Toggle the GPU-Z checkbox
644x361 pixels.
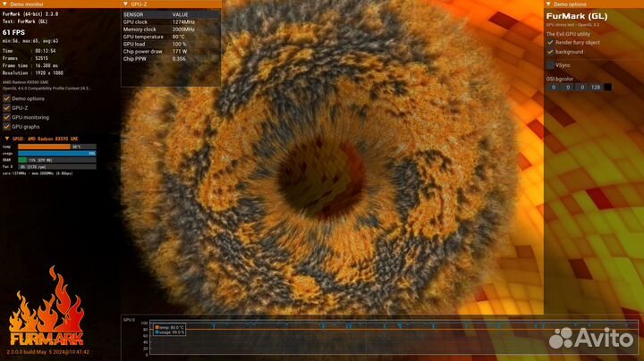[x=6, y=107]
